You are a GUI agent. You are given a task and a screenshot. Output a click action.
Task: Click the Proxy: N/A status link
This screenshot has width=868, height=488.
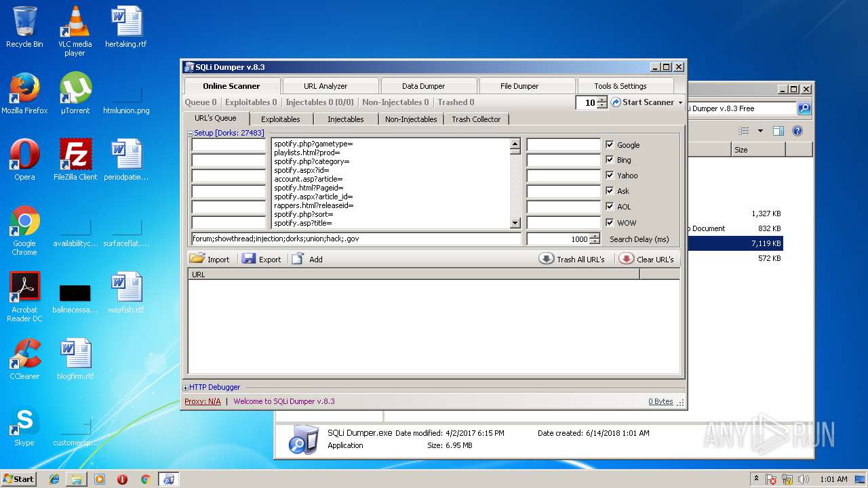coord(202,401)
